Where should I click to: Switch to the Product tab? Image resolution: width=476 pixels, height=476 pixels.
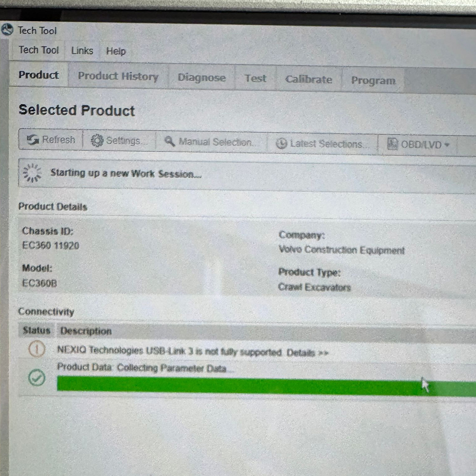coord(39,75)
